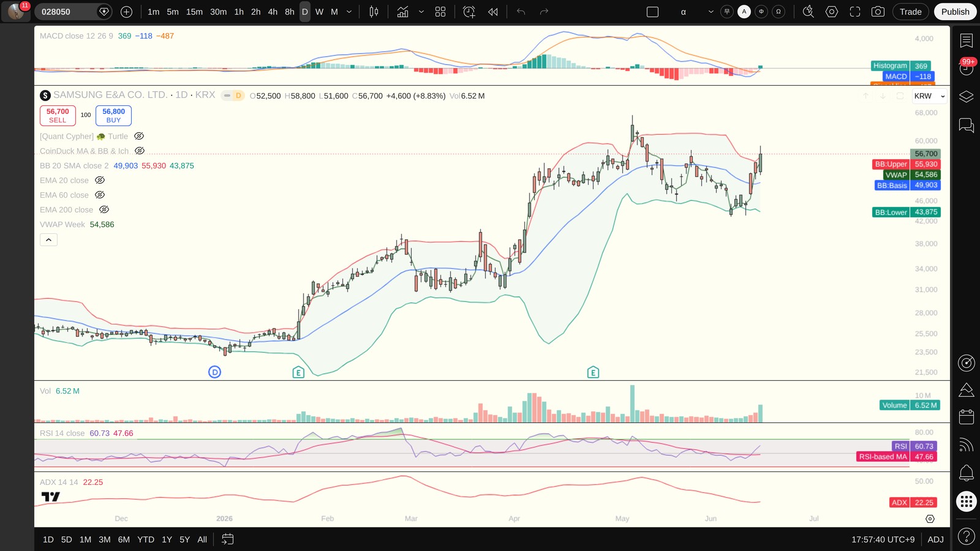The width and height of the screenshot is (980, 551).
Task: Open the alerts bell in sidebar
Action: [x=967, y=473]
